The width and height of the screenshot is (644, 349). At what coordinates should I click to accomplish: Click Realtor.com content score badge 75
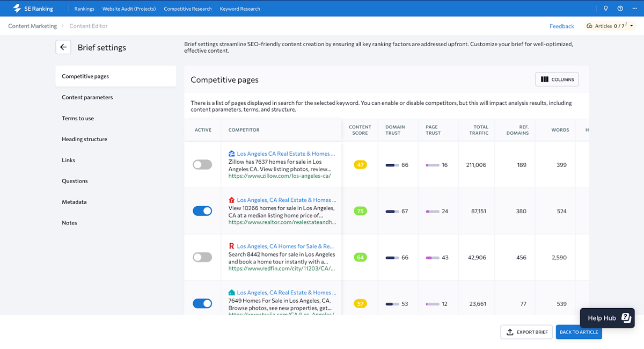coord(360,211)
